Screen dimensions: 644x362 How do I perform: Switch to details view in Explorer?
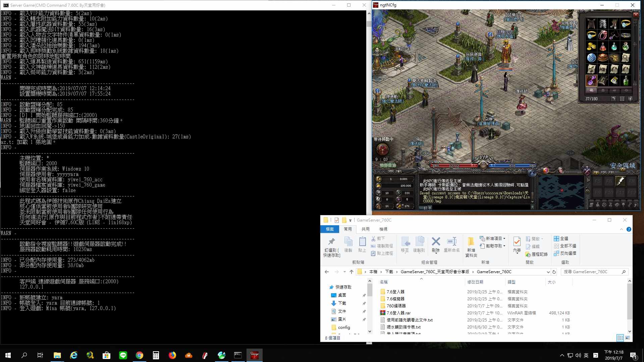pyautogui.click(x=621, y=338)
